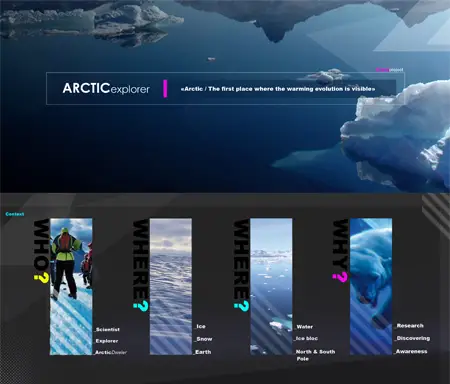Open the WHO explorer photo thumbnail
The height and width of the screenshot is (384, 450).
point(71,287)
